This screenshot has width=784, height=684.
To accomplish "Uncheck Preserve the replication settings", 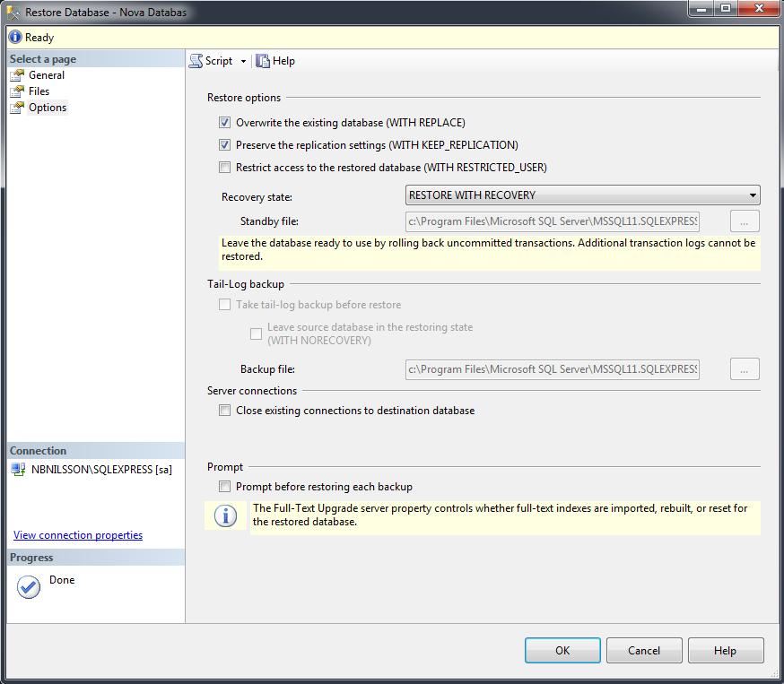I will (225, 145).
